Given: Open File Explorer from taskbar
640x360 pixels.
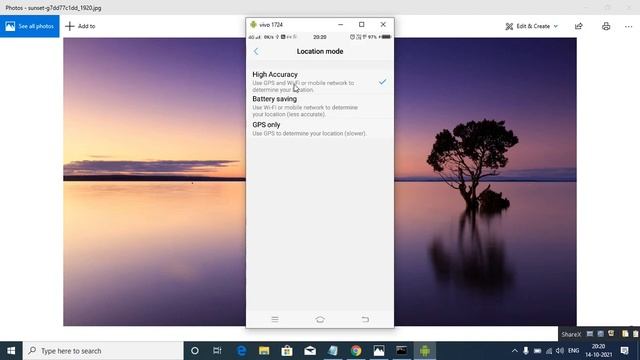Looking at the screenshot, I should 264,351.
